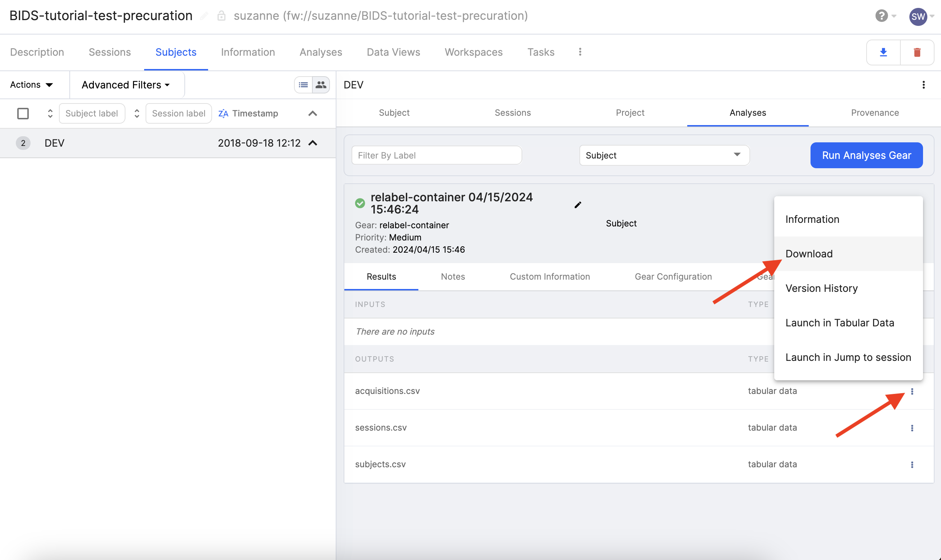Open the subjects.csv options menu
Screen dimensions: 941x560
tap(912, 464)
